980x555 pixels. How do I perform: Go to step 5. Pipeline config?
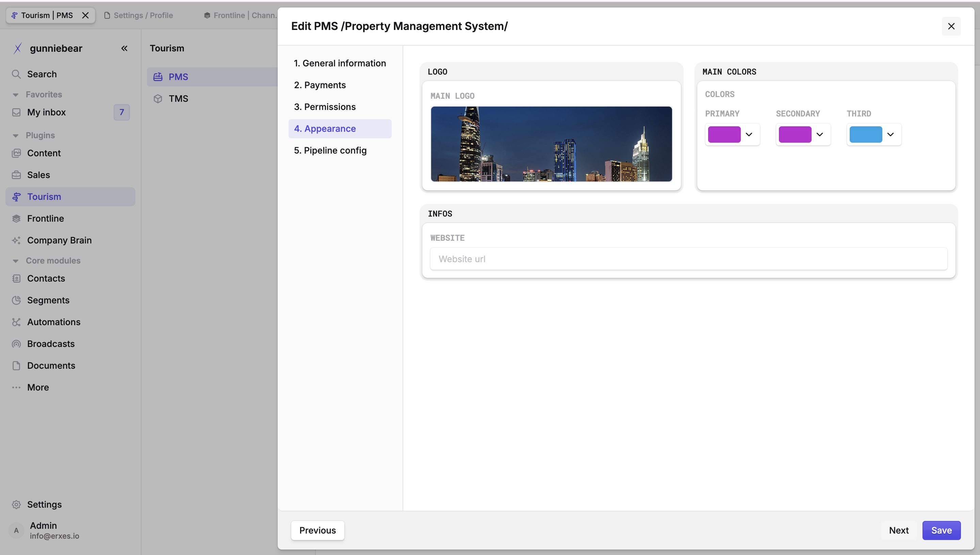point(340,150)
